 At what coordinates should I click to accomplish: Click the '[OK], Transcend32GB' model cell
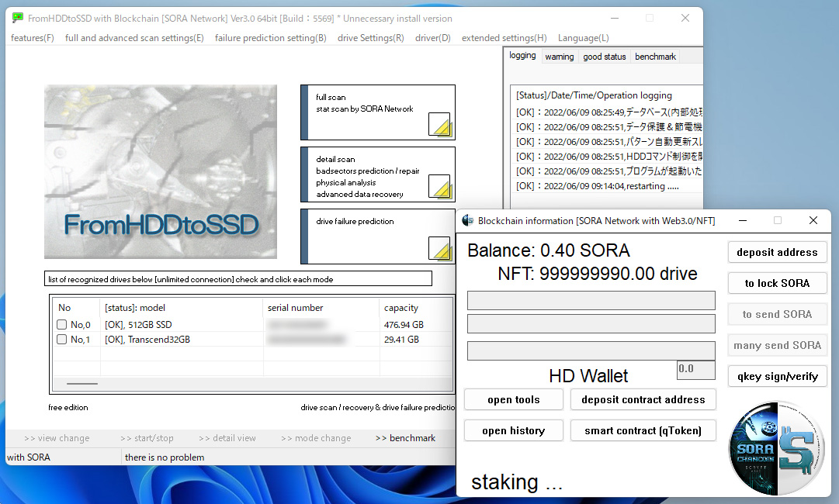pyautogui.click(x=147, y=340)
